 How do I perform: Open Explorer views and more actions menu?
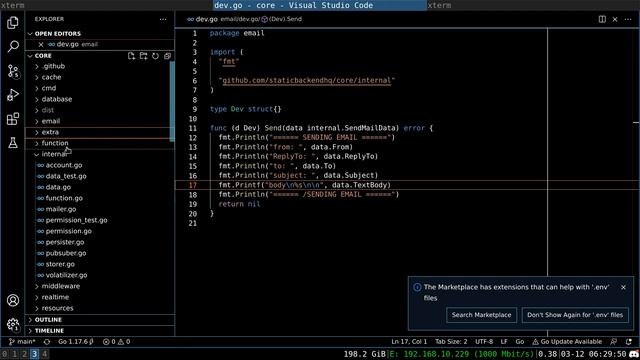163,19
